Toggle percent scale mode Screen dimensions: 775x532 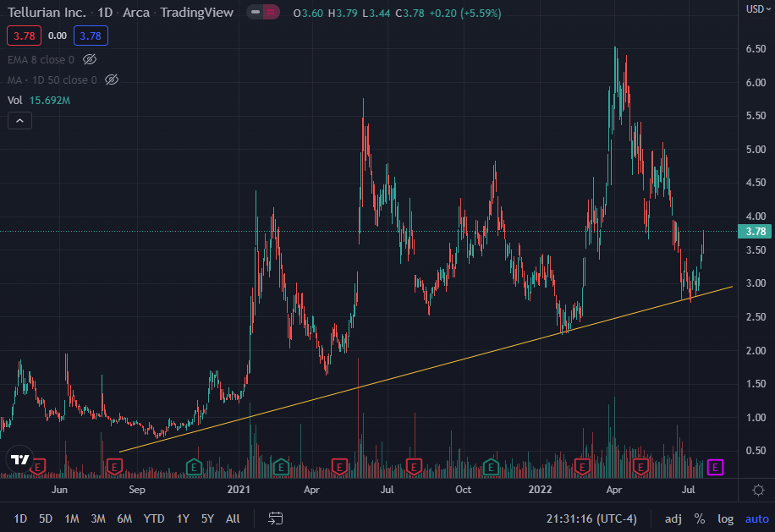pos(700,518)
